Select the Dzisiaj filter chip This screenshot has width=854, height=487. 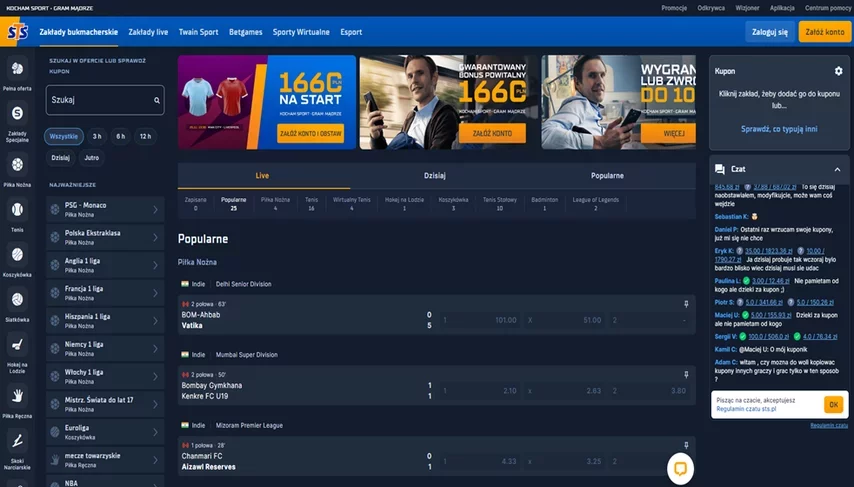click(x=60, y=157)
